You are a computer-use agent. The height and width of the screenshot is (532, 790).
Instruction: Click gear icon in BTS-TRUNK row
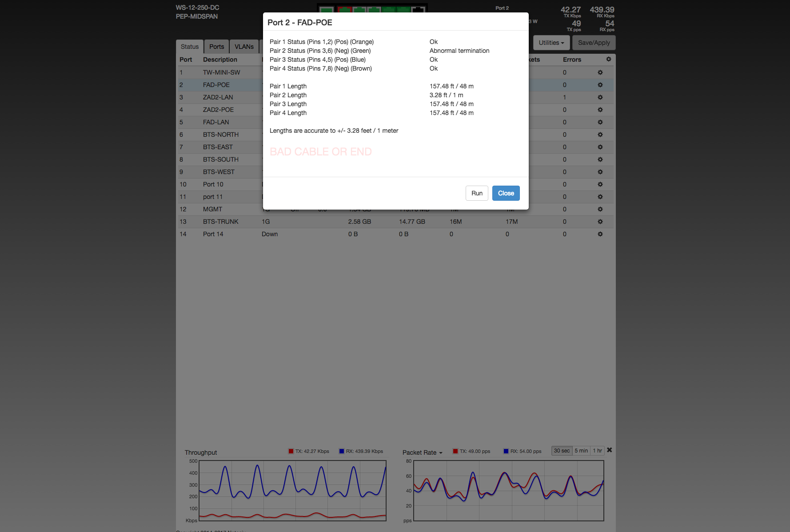[600, 222]
